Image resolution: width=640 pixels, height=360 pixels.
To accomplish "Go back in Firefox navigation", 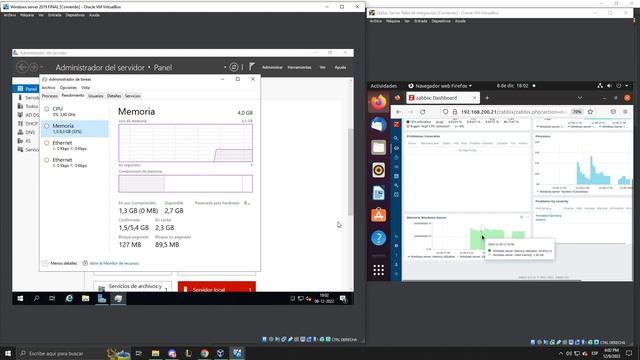I will [x=399, y=111].
